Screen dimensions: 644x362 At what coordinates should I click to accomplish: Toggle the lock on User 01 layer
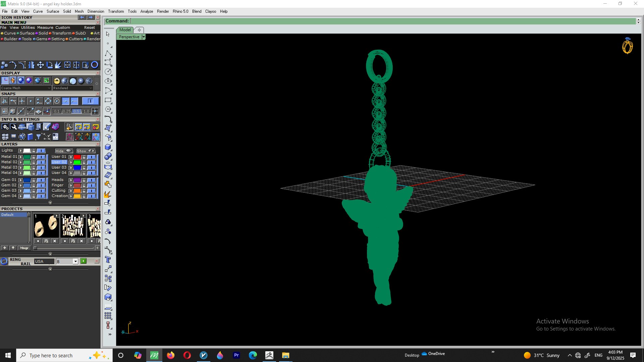click(x=84, y=157)
